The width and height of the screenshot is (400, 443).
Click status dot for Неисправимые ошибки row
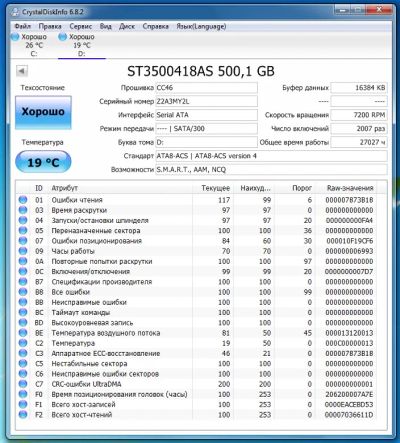[23, 302]
